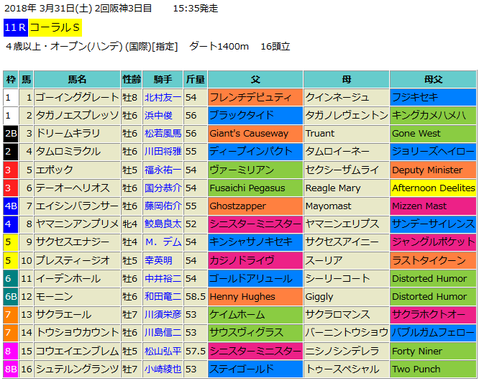Open jockey M. デム link
Viewport: 479px width, 381px height.
[x=163, y=242]
